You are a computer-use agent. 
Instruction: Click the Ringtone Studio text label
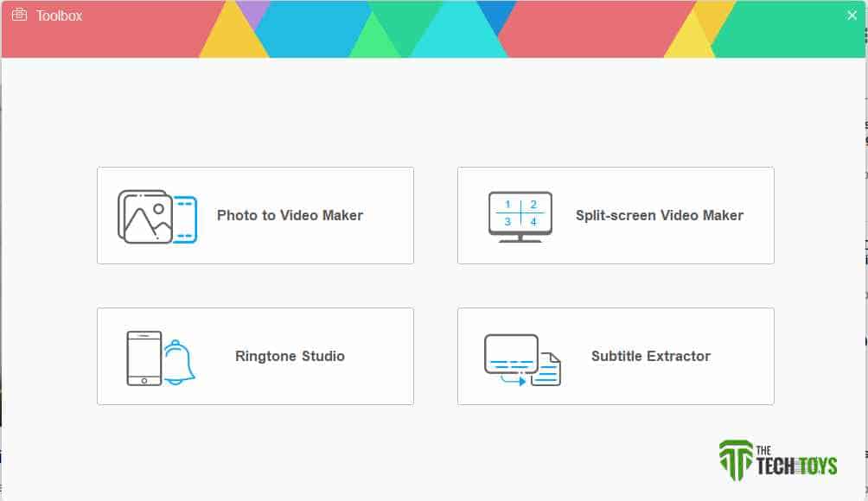tap(289, 356)
